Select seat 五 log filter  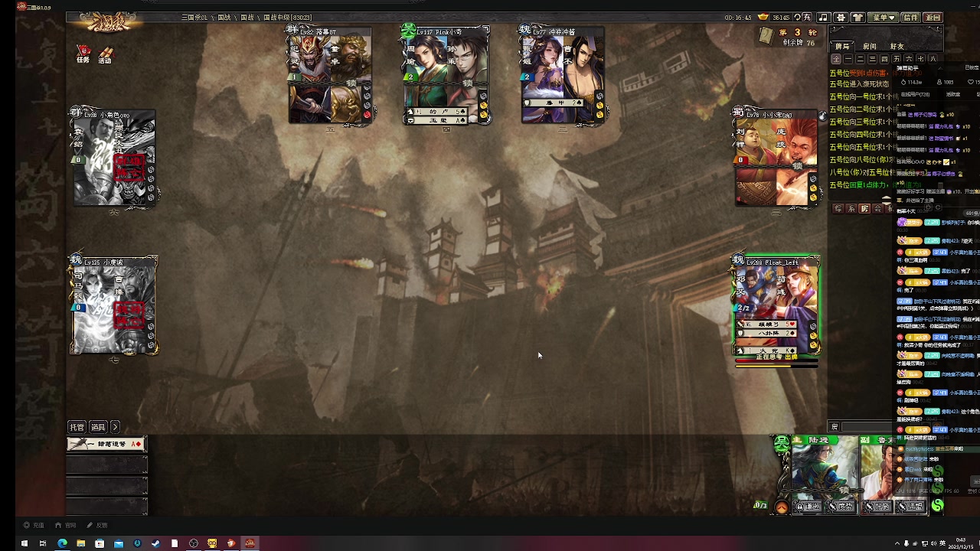pos(897,59)
